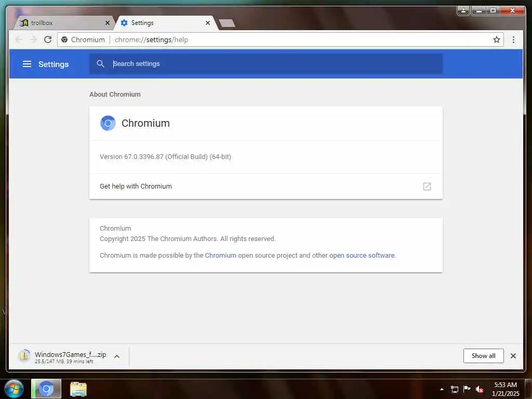Viewport: 532px width, 399px height.
Task: Click the Version 67.0.3396.87 text
Action: click(x=165, y=157)
